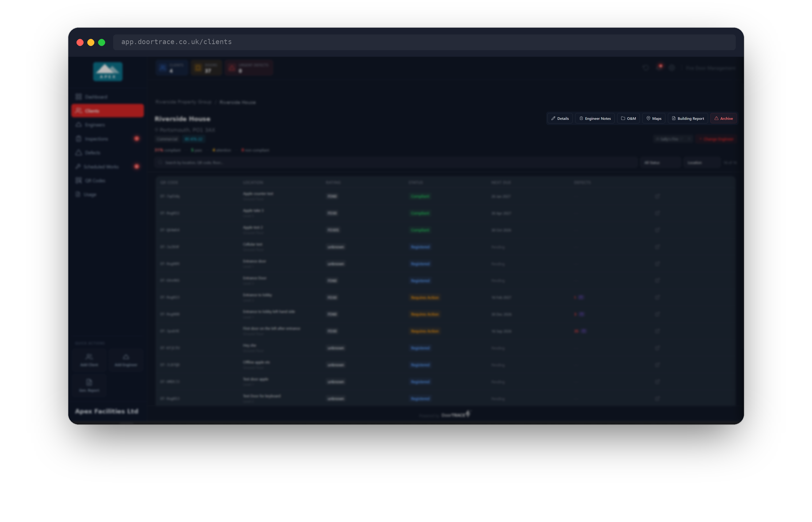Click the door search field
812x522 pixels.
pyautogui.click(x=396, y=163)
